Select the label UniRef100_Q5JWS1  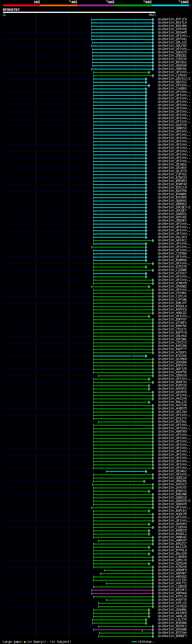click(x=172, y=164)
